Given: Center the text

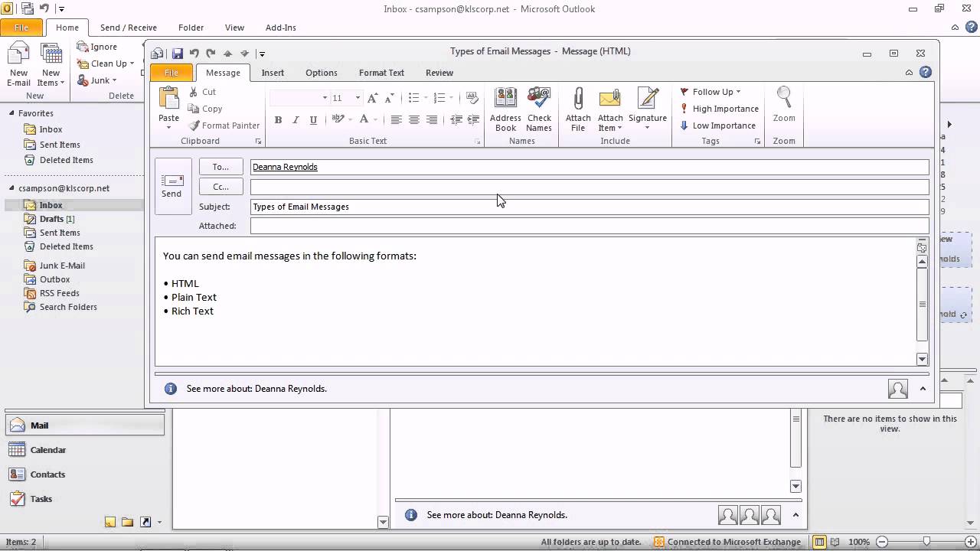Looking at the screenshot, I should click(413, 120).
